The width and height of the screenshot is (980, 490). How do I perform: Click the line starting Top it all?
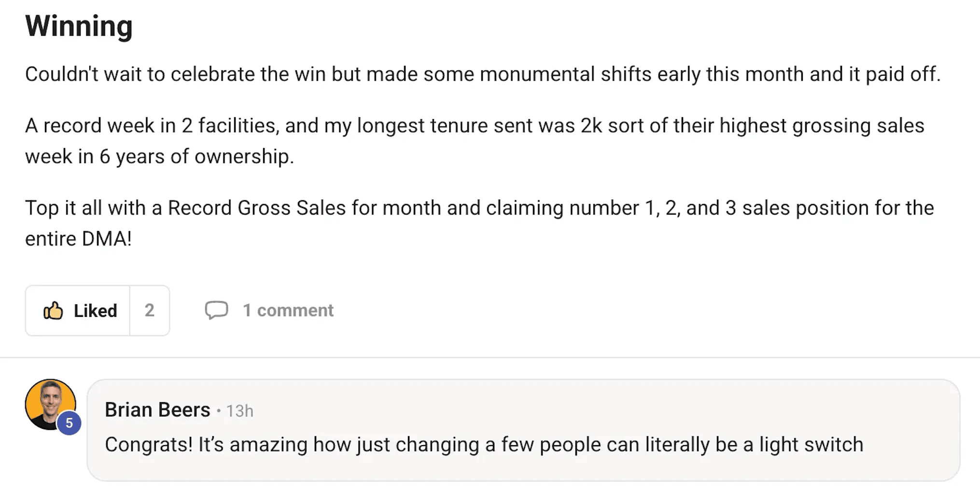(x=479, y=208)
